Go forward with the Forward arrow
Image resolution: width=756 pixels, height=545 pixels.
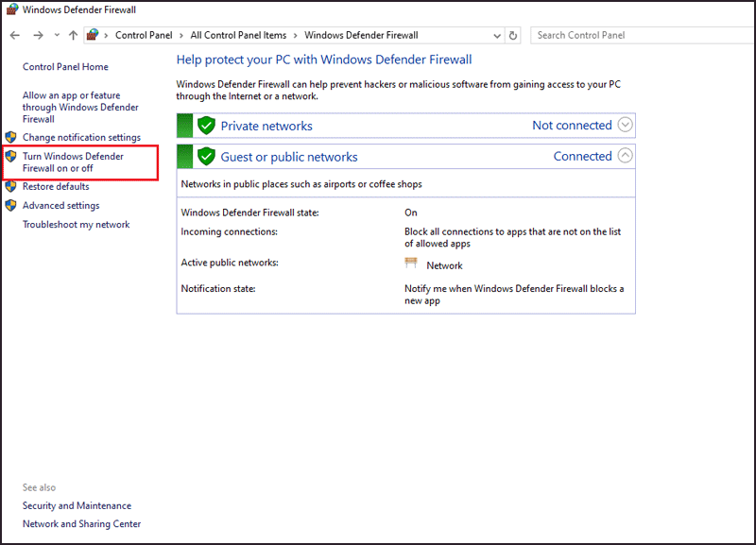(38, 35)
